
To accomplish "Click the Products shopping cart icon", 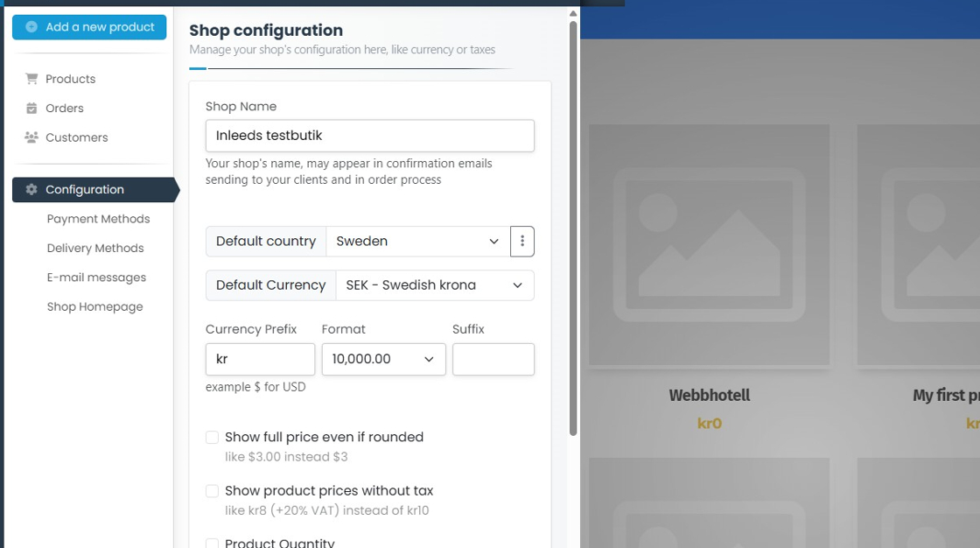I will tap(31, 79).
